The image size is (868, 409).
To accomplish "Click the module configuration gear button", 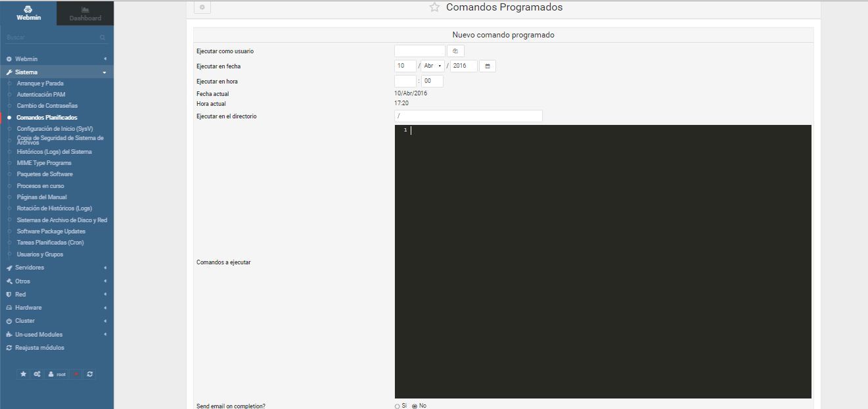I will click(x=202, y=7).
